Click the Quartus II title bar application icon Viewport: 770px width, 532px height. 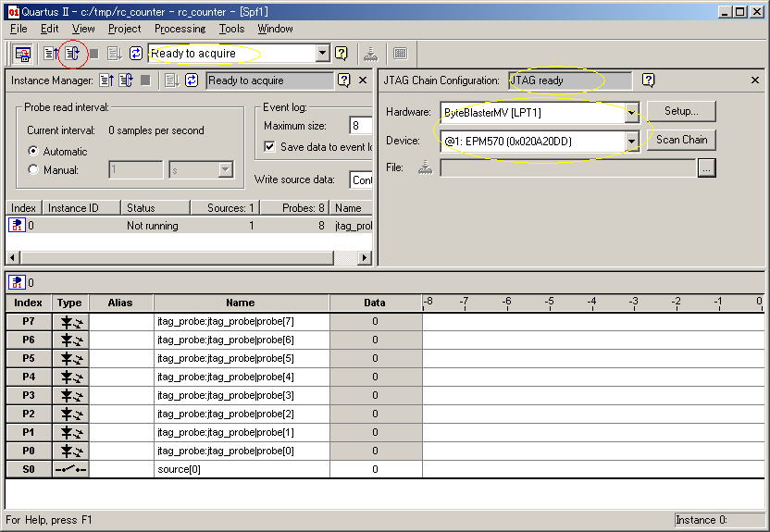(x=14, y=12)
